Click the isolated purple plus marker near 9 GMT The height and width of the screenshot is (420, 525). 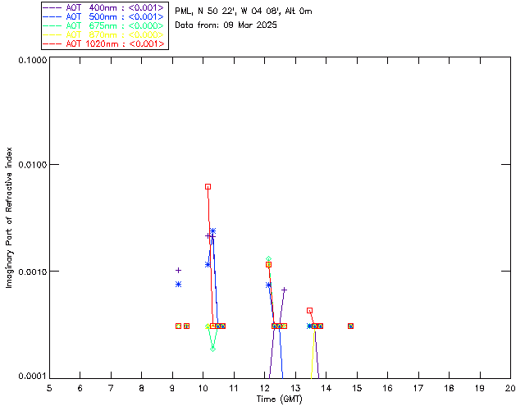179,270
